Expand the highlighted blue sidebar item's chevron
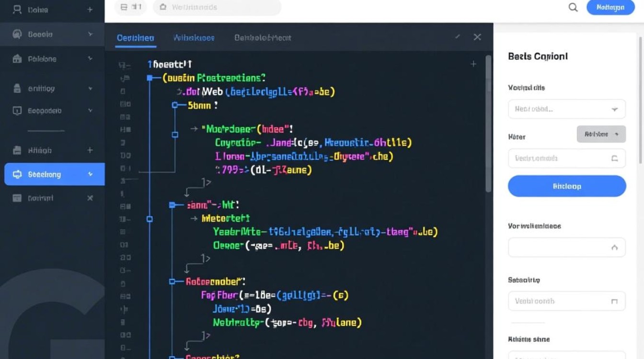 90,174
